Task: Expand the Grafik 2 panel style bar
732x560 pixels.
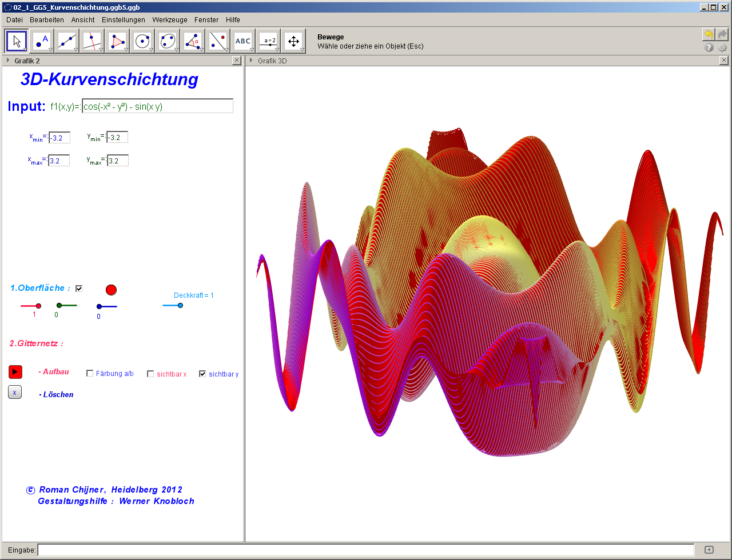Action: click(x=8, y=60)
